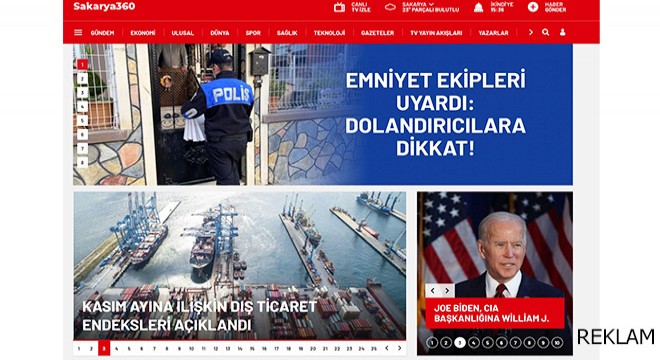Image resolution: width=660 pixels, height=360 pixels.
Task: Click the Haber Gönder plus icon
Action: tap(533, 7)
